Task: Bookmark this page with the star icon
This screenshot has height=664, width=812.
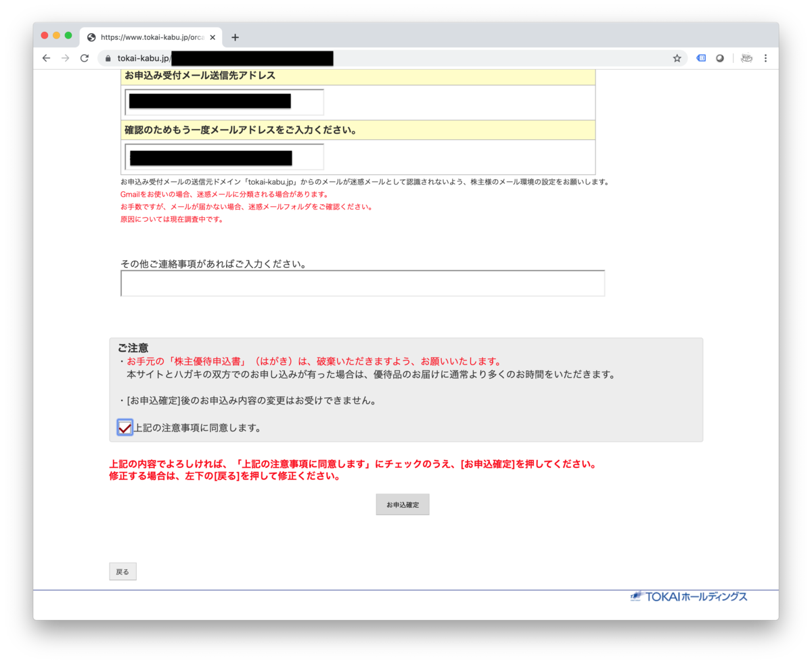Action: [x=677, y=58]
